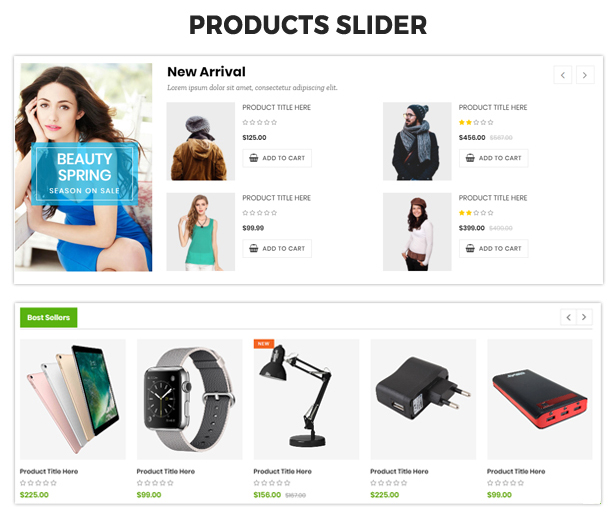Open the green tank top product image
The height and width of the screenshot is (521, 616).
point(201,232)
